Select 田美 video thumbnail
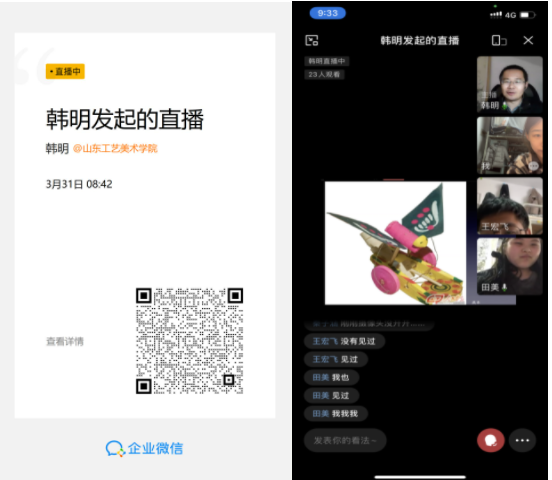Image resolution: width=552 pixels, height=480 pixels. click(509, 266)
